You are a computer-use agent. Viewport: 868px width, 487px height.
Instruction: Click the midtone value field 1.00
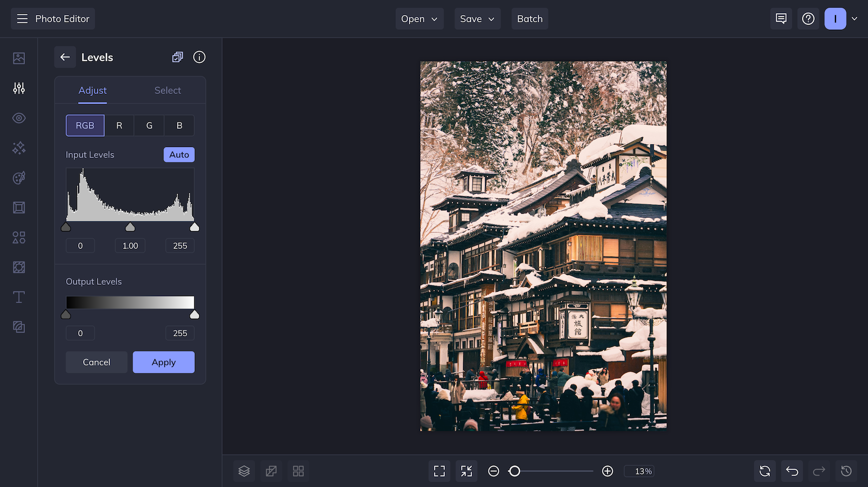point(130,246)
